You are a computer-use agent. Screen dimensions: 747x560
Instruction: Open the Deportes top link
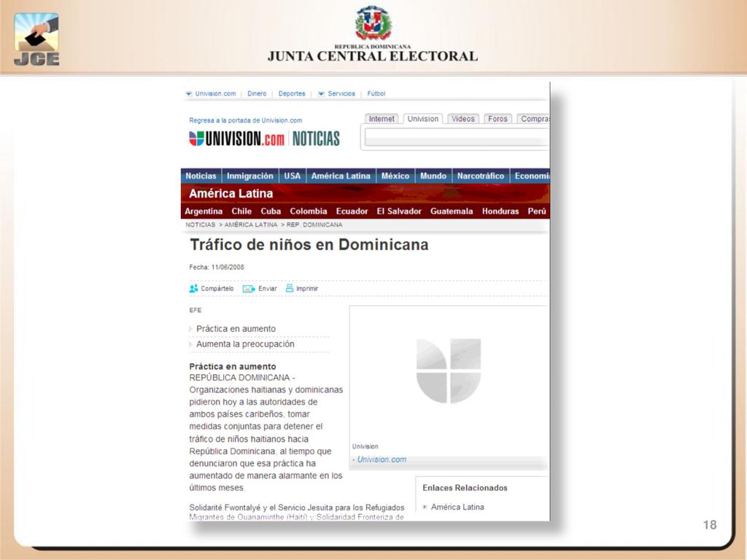point(292,94)
